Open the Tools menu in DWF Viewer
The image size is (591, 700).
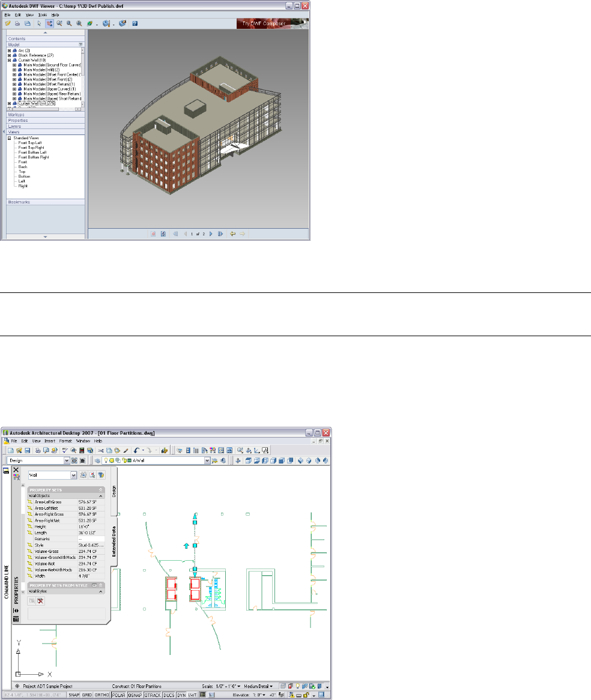[43, 15]
